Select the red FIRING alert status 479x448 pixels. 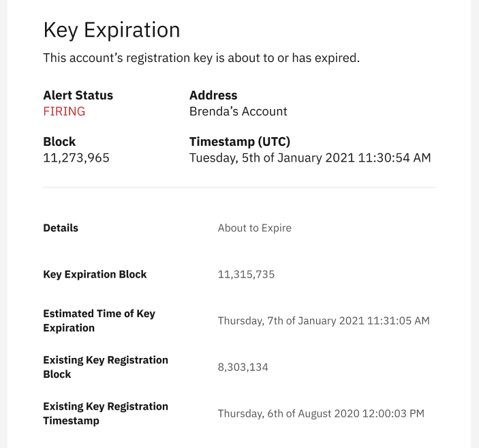(64, 111)
